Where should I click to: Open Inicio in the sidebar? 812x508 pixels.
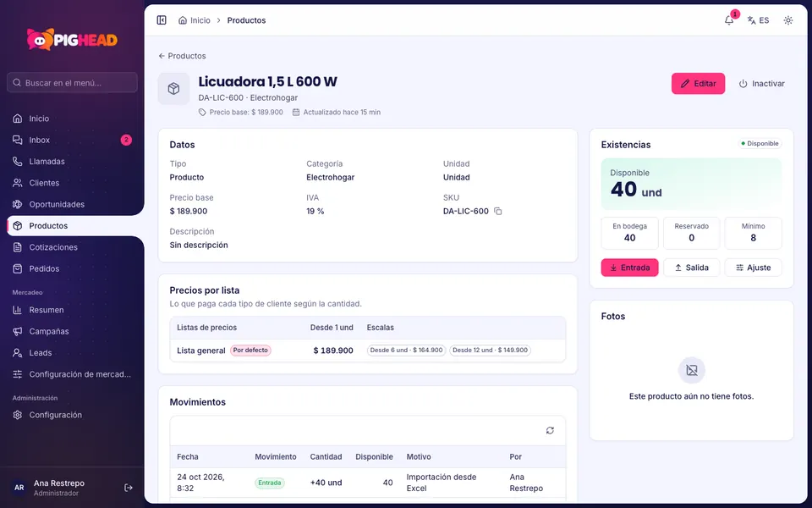[73, 119]
